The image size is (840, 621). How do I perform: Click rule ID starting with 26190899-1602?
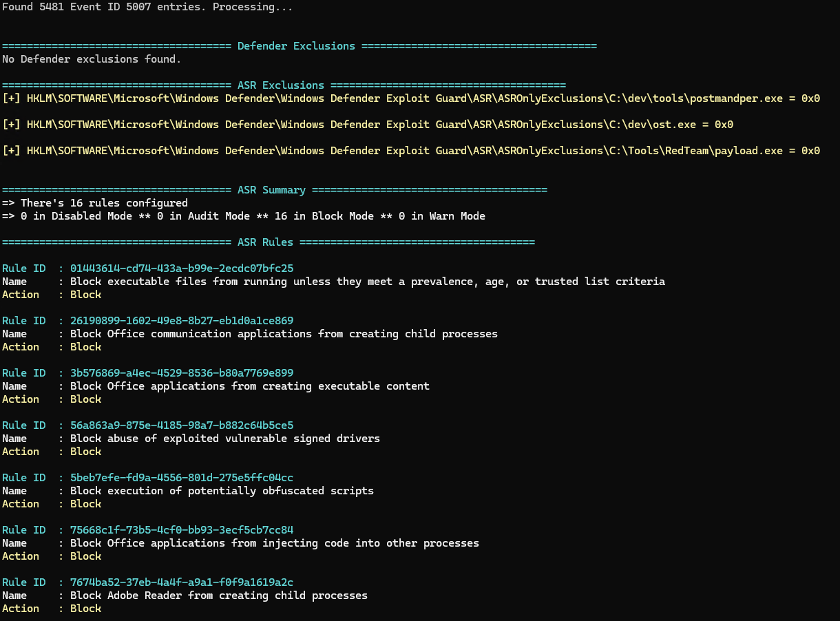click(x=182, y=320)
